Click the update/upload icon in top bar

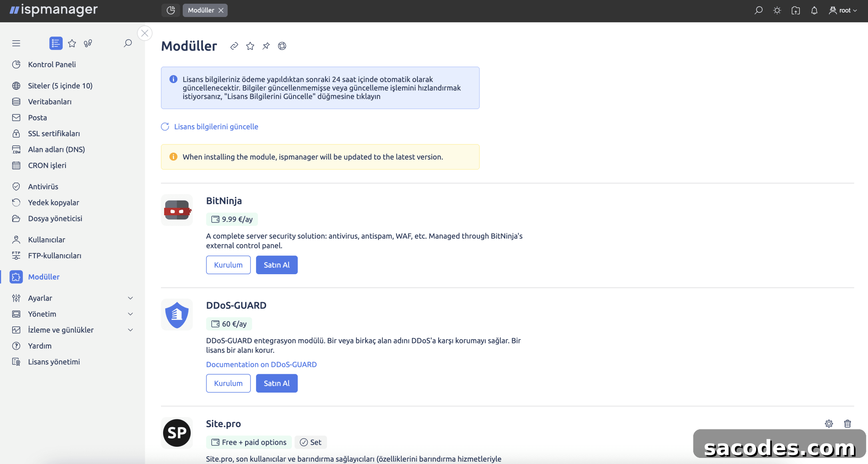point(796,10)
